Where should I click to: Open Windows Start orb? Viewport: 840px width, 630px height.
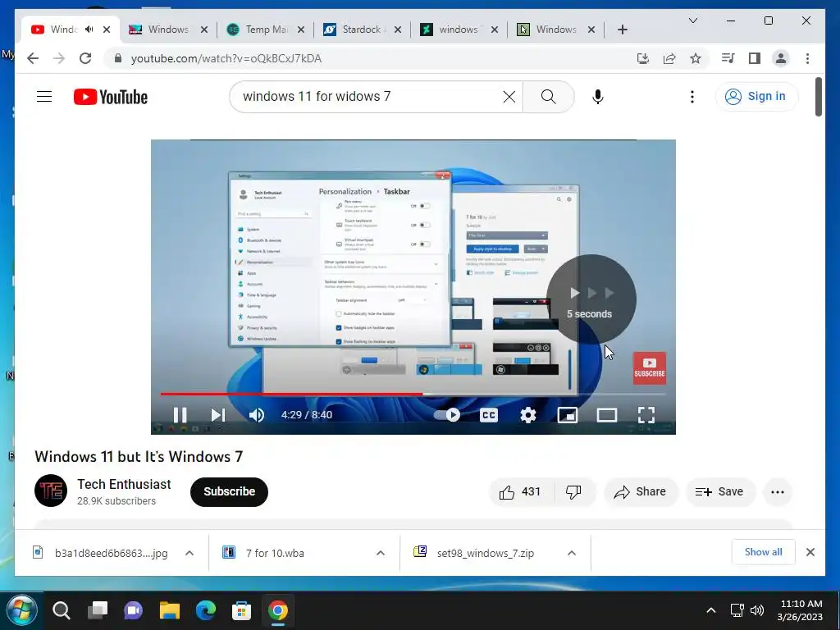click(x=21, y=610)
